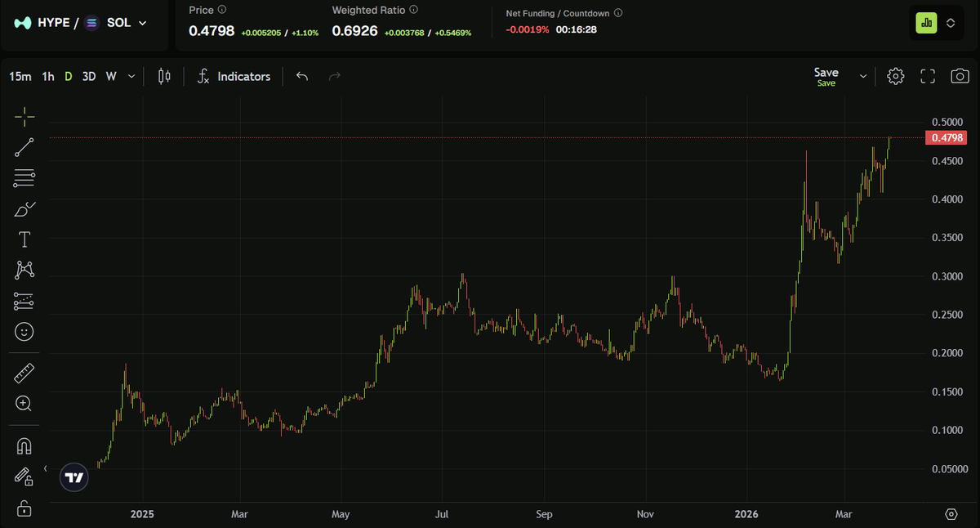The image size is (980, 528).
Task: Switch to the 1h timeframe
Action: [x=48, y=76]
